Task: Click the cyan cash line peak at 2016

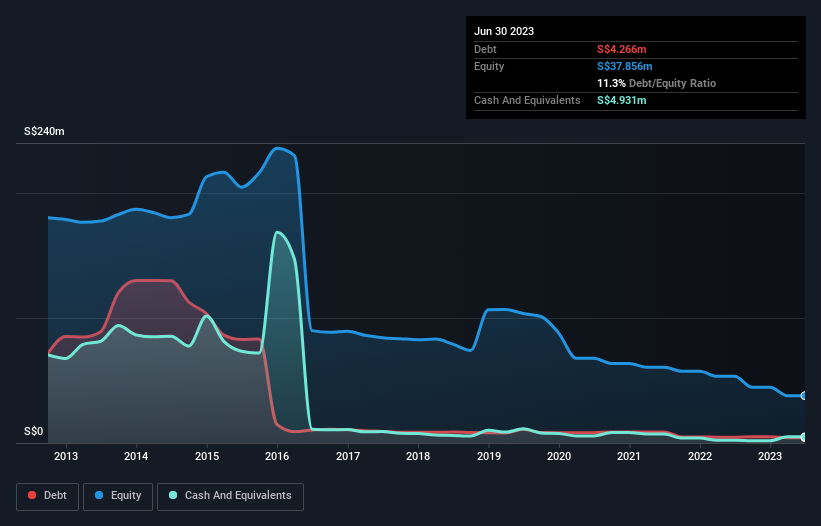Action: [x=277, y=232]
